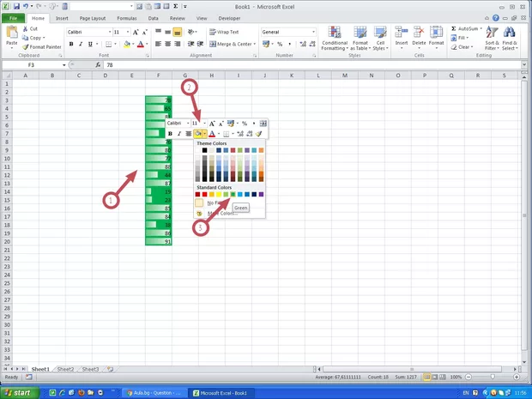
Task: Click the Save icon in Quick Access Toolbar
Action: point(16,7)
